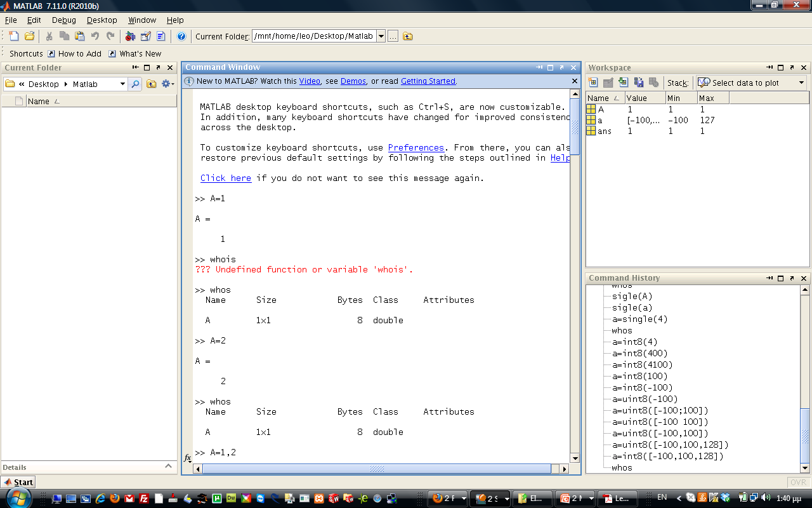Open Select data to plot dropdown
Viewport: 812px width, 508px height.
tap(750, 83)
